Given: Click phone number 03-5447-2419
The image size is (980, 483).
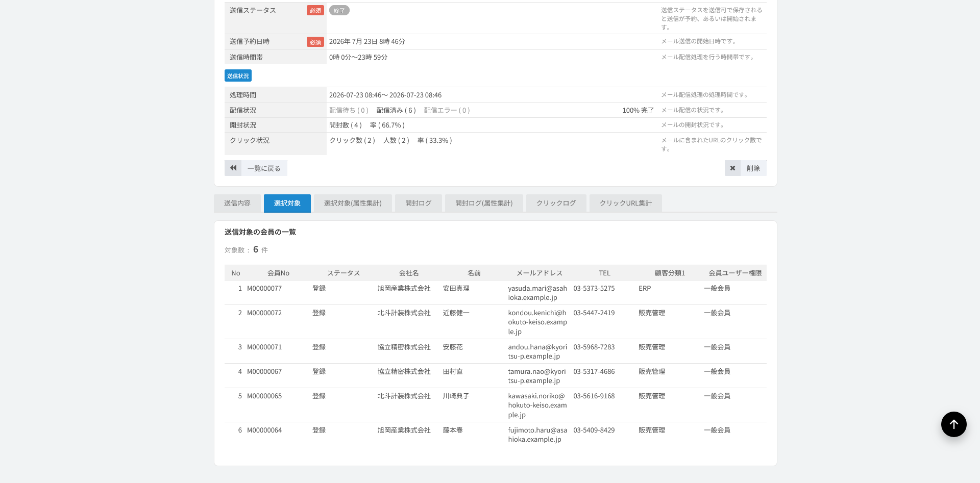Looking at the screenshot, I should point(594,313).
